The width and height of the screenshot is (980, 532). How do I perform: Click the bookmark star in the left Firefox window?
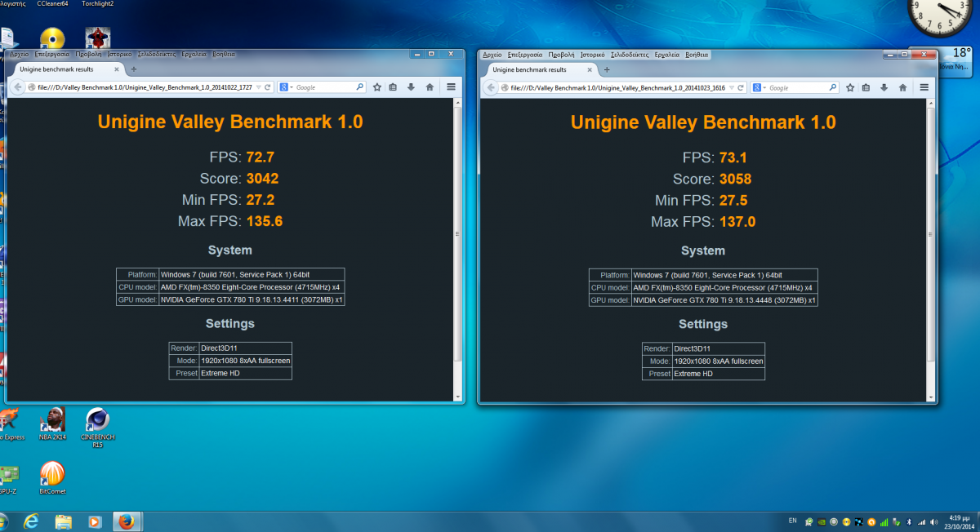377,87
